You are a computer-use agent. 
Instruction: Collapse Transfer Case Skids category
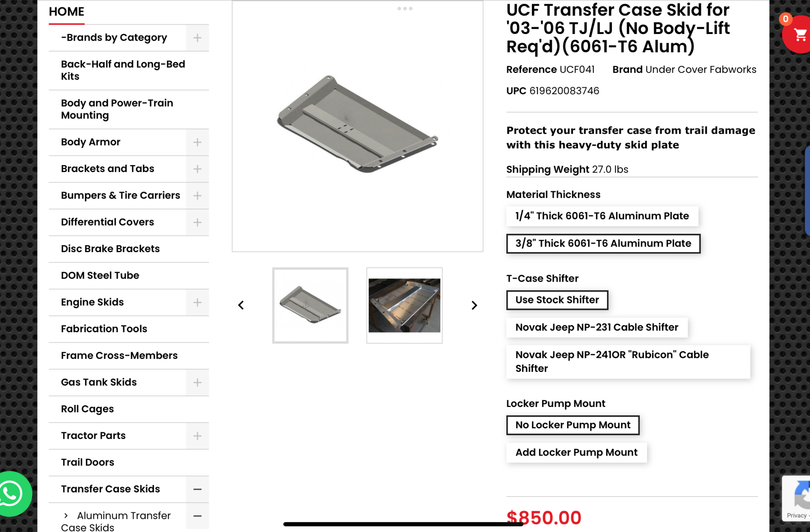[197, 489]
